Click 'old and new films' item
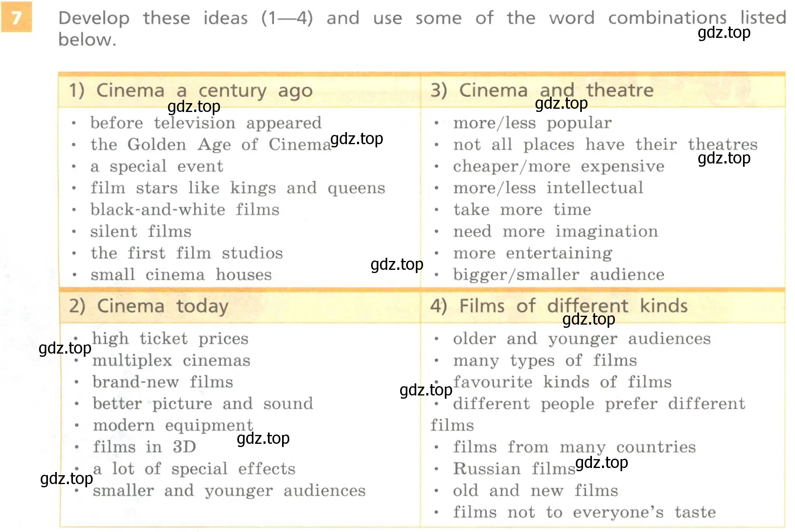The image size is (795, 532). (535, 491)
